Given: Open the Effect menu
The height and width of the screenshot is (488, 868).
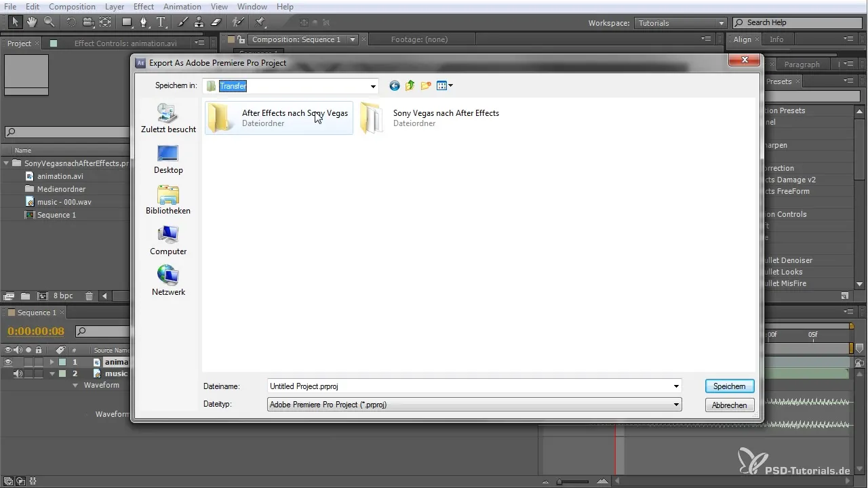Looking at the screenshot, I should point(144,7).
